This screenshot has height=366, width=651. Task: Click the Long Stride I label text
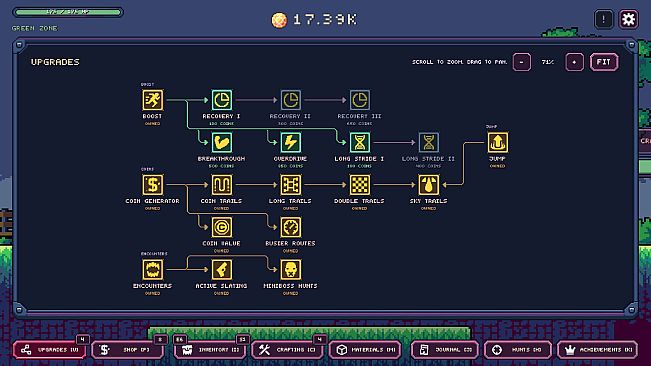tap(359, 159)
